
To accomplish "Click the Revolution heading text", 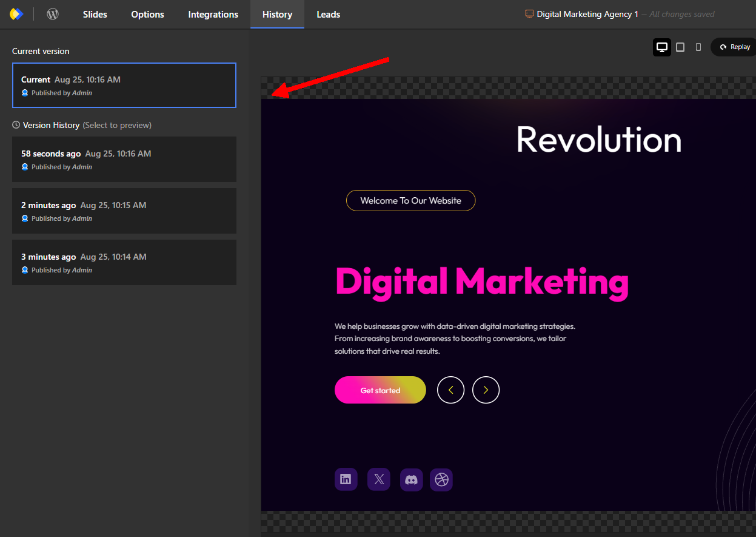I will point(599,140).
